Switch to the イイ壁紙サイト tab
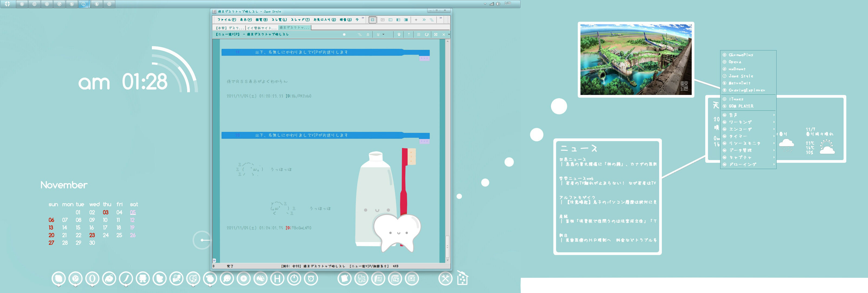This screenshot has height=293, width=868. (x=261, y=28)
